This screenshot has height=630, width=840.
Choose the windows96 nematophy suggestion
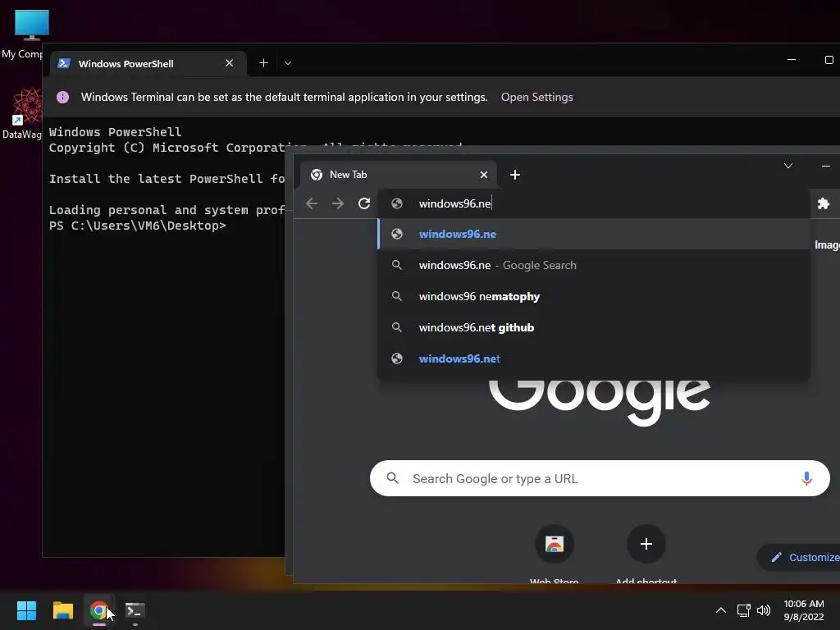[x=594, y=296]
